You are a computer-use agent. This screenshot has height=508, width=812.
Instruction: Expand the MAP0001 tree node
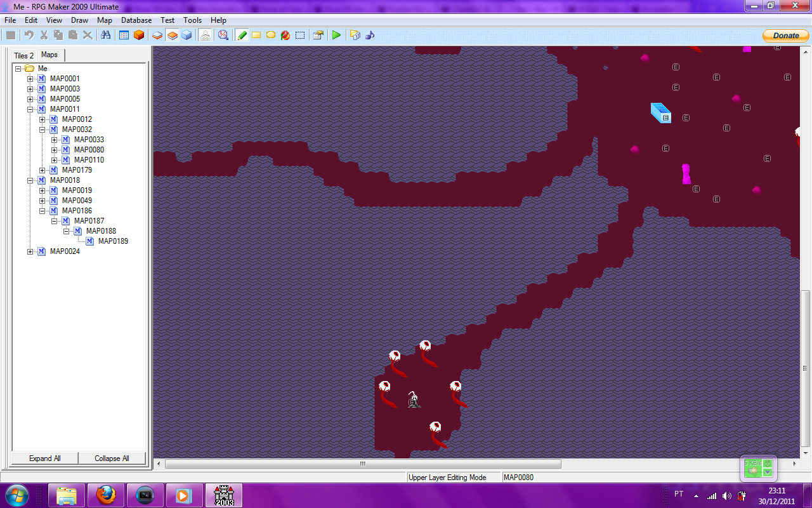click(30, 79)
